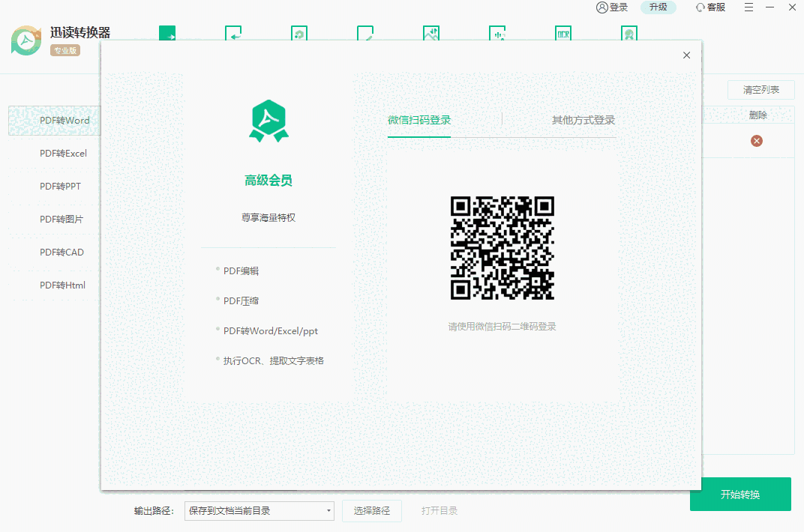Switch to 微信扫码登录 tab
Viewport: 804px width, 532px height.
point(419,120)
